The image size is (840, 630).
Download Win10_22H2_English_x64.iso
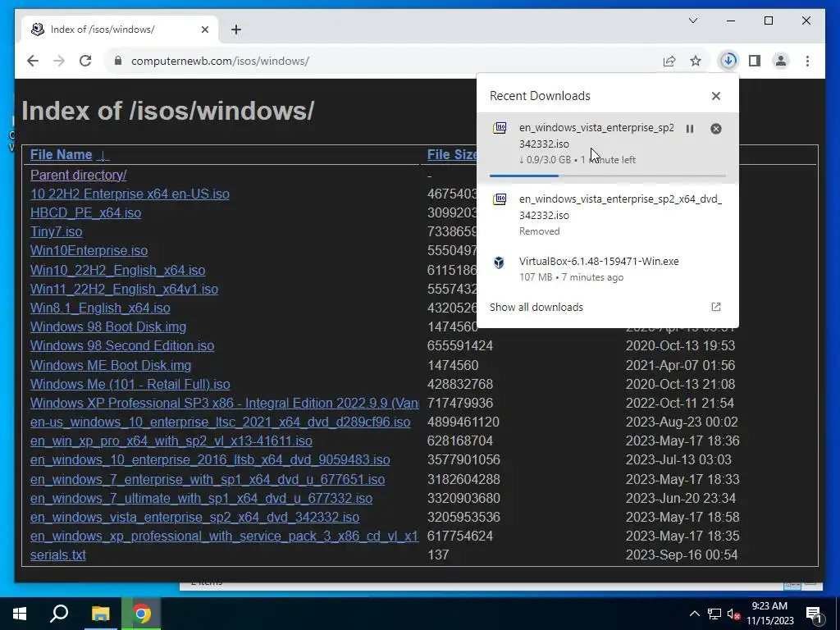[x=118, y=270]
